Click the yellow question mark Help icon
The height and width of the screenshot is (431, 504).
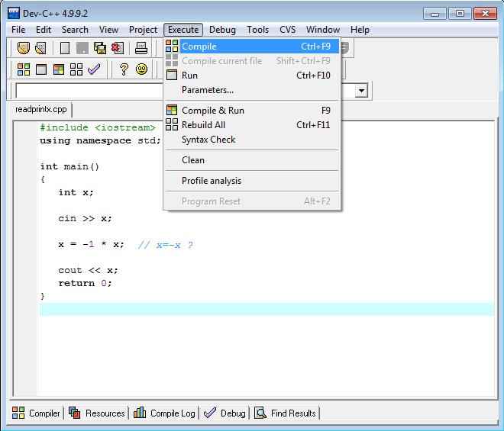[x=124, y=69]
